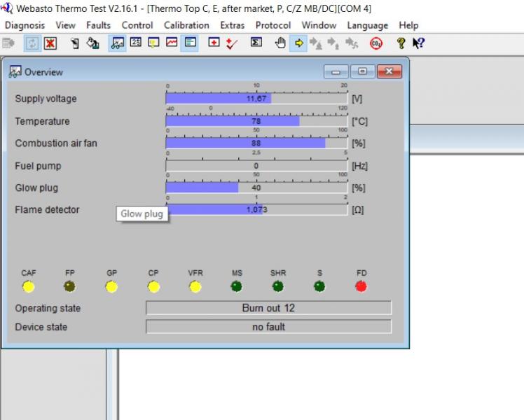Click the Flame detector resistance bar

click(256, 210)
